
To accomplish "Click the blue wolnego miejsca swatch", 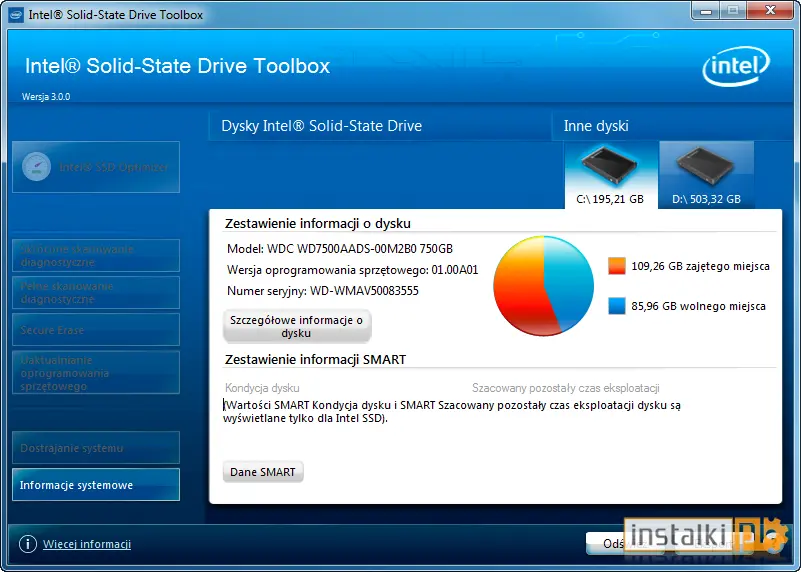I will point(617,306).
